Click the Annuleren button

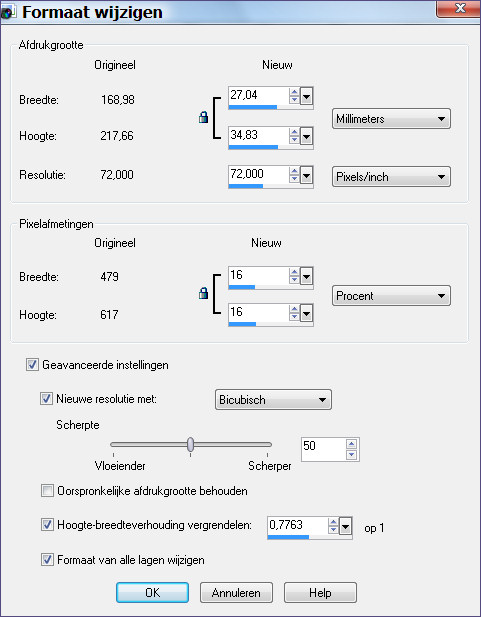[x=236, y=593]
